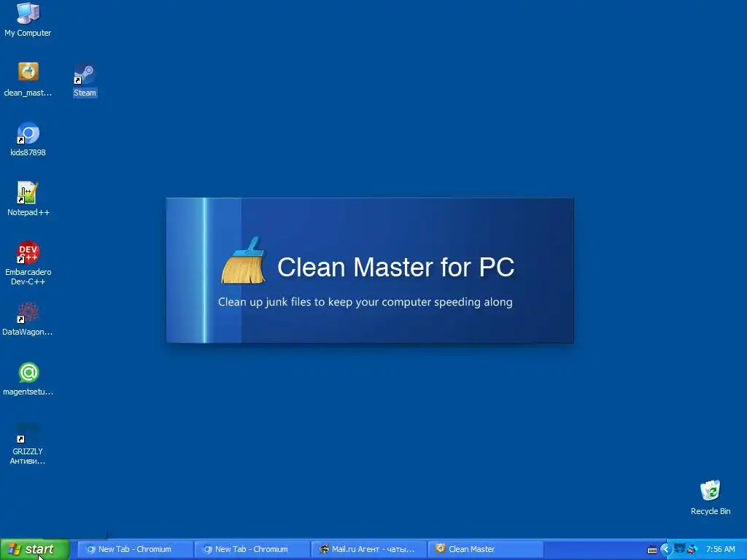Select the Recycle Bin icon

tap(711, 497)
